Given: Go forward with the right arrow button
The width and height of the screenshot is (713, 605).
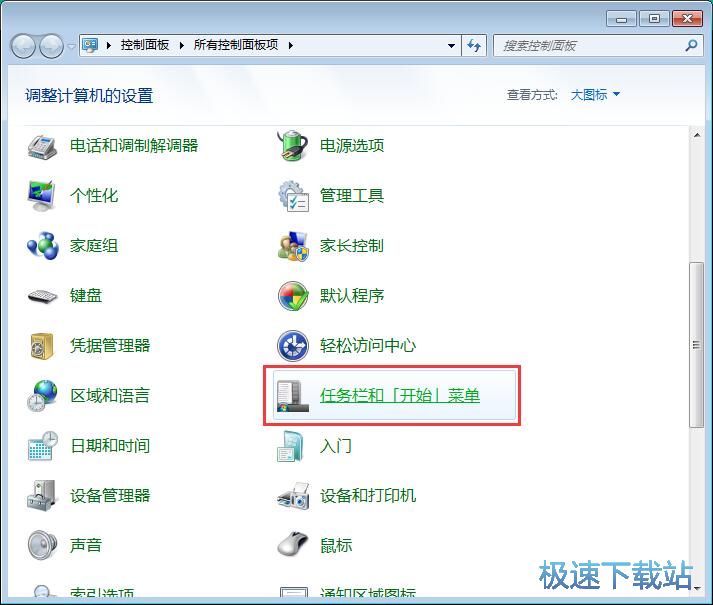Looking at the screenshot, I should coord(51,46).
